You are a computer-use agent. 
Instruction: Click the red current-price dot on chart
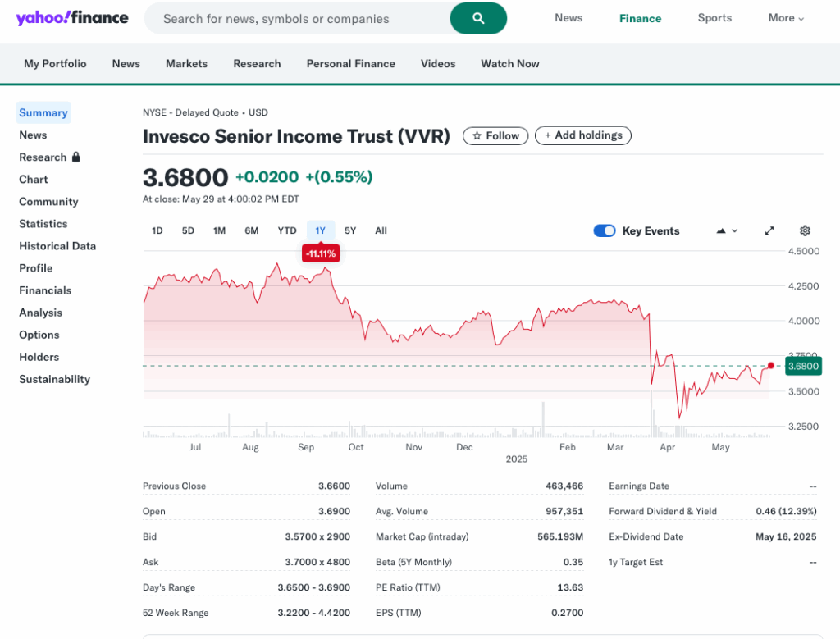pyautogui.click(x=770, y=366)
